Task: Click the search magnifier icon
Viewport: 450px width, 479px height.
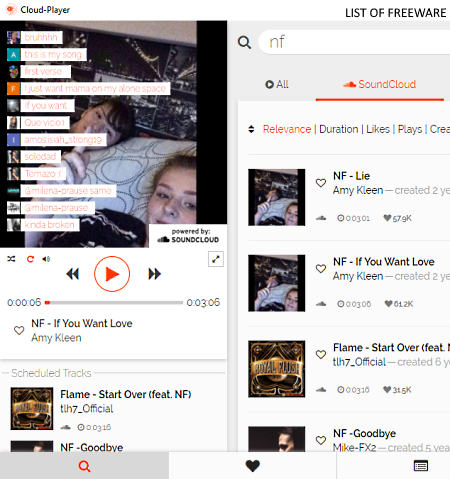Action: click(x=244, y=42)
